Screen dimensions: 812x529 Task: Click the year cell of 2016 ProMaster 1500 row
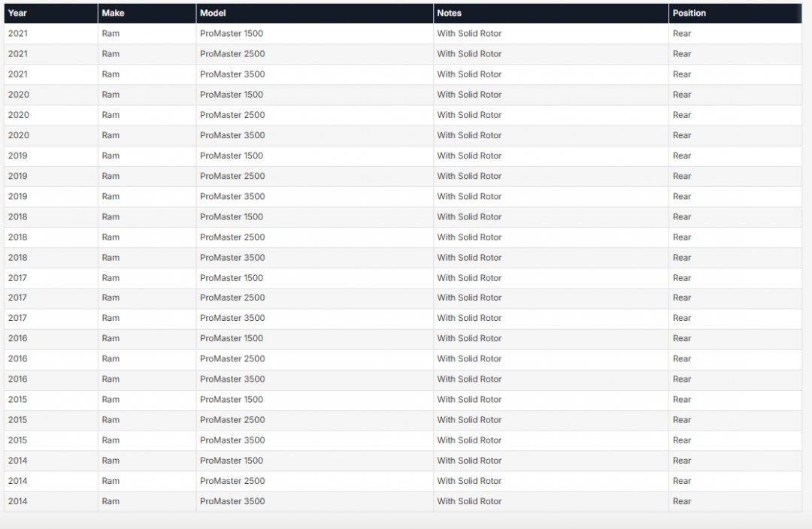[x=18, y=338]
